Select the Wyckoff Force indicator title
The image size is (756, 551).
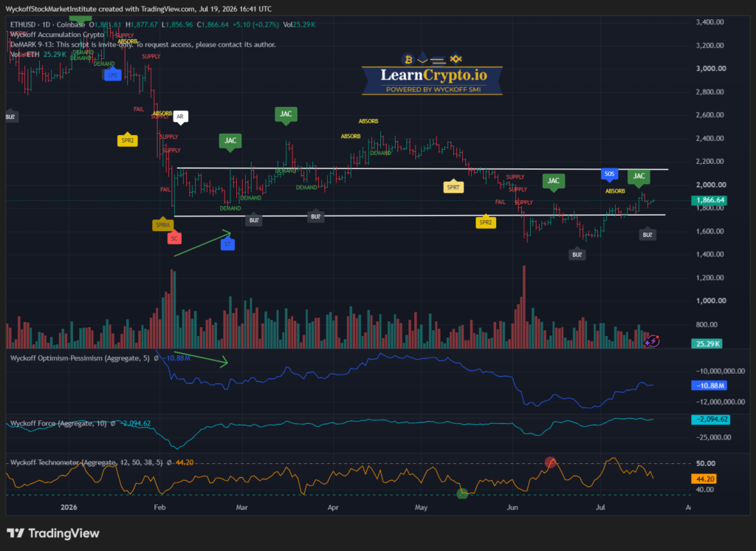click(x=58, y=424)
